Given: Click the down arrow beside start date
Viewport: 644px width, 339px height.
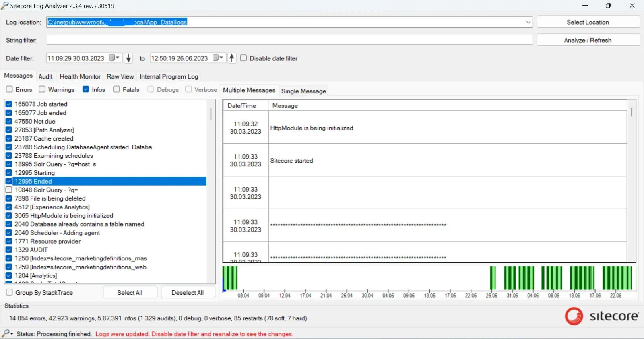Looking at the screenshot, I should (128, 58).
